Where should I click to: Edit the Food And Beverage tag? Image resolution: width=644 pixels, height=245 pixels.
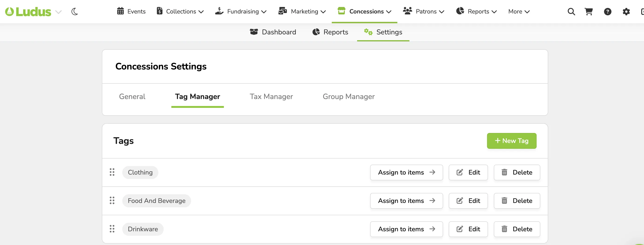click(468, 201)
